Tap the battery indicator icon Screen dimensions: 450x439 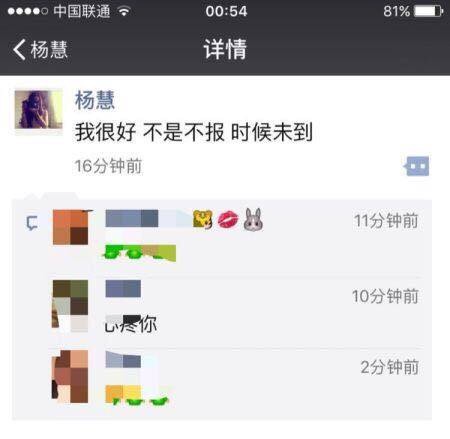click(x=428, y=12)
